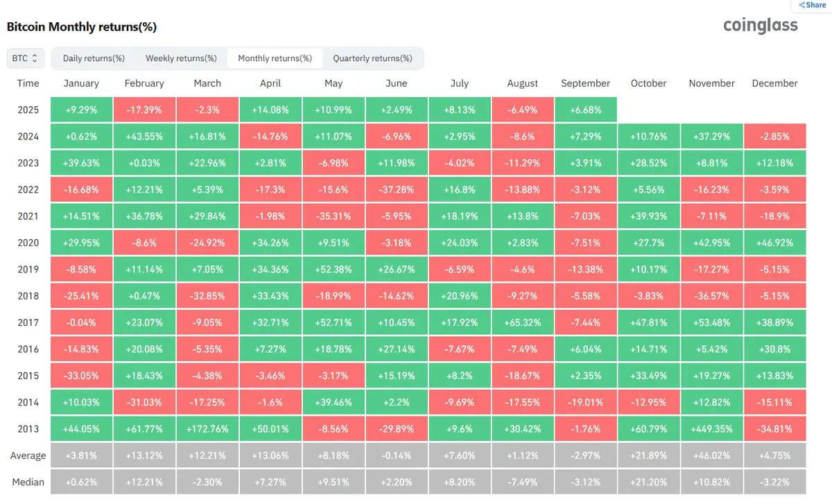832x504 pixels.
Task: Click the December column header
Action: [774, 83]
